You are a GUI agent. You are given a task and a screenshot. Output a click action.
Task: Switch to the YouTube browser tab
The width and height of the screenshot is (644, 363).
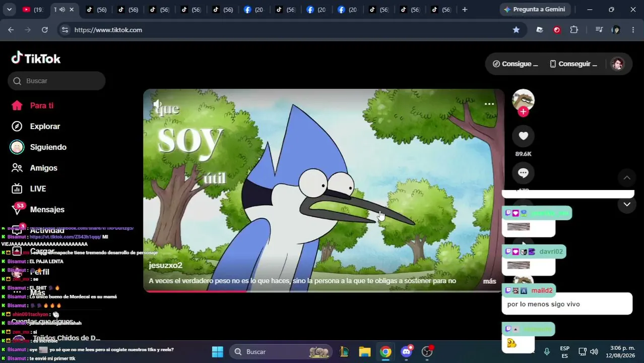tap(33, 10)
